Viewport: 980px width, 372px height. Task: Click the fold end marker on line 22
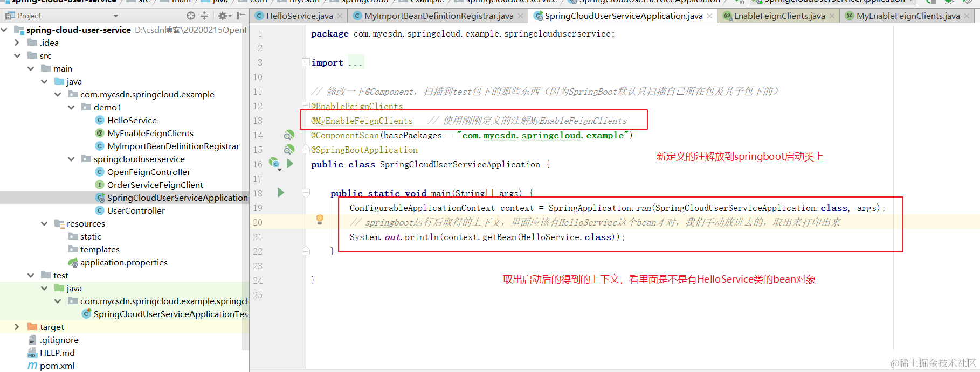pyautogui.click(x=306, y=251)
